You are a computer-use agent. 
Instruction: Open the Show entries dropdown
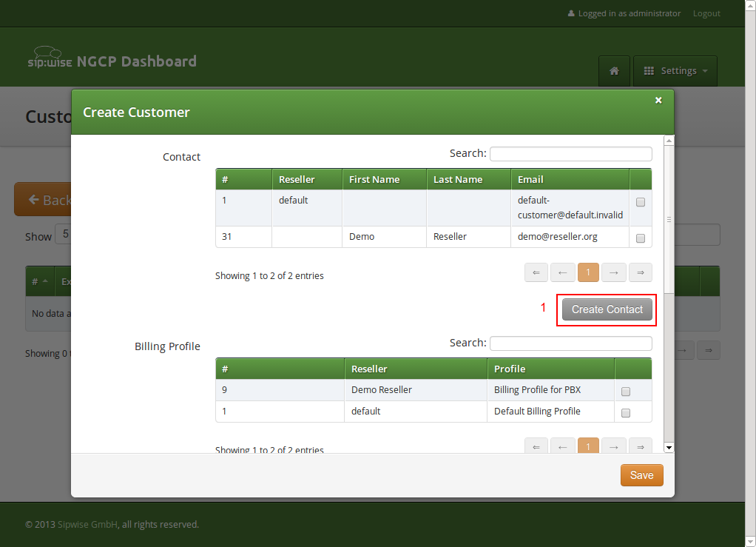64,234
